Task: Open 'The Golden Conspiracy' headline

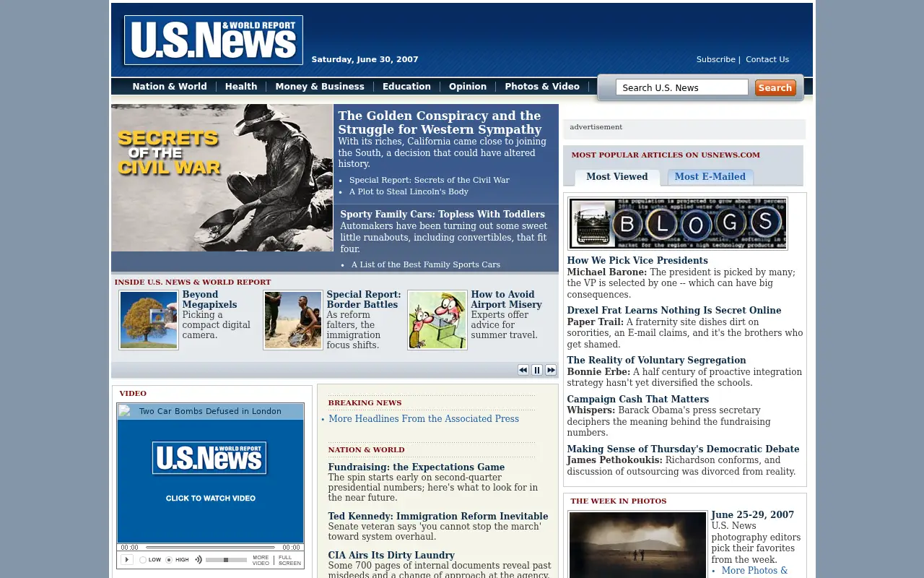Action: tap(440, 123)
